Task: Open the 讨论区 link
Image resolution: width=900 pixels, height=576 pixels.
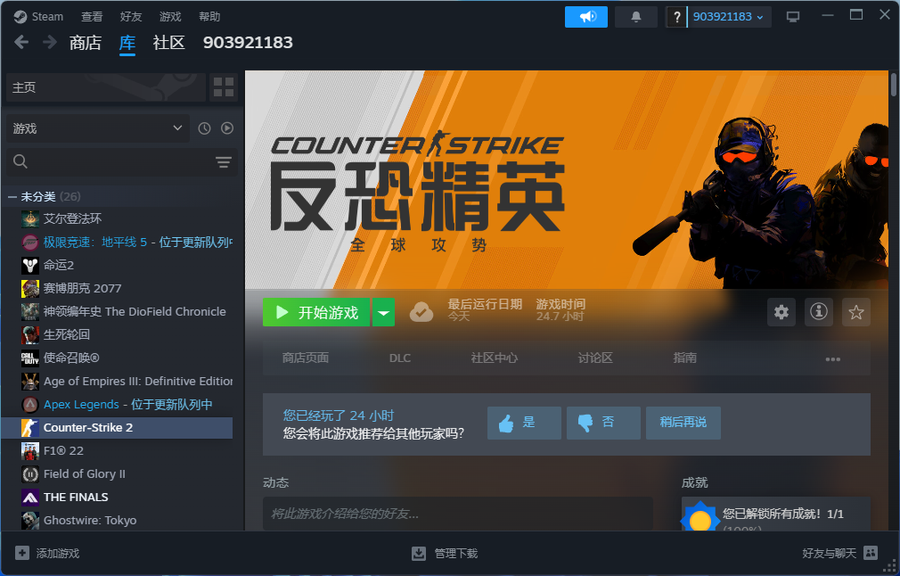Action: [595, 358]
